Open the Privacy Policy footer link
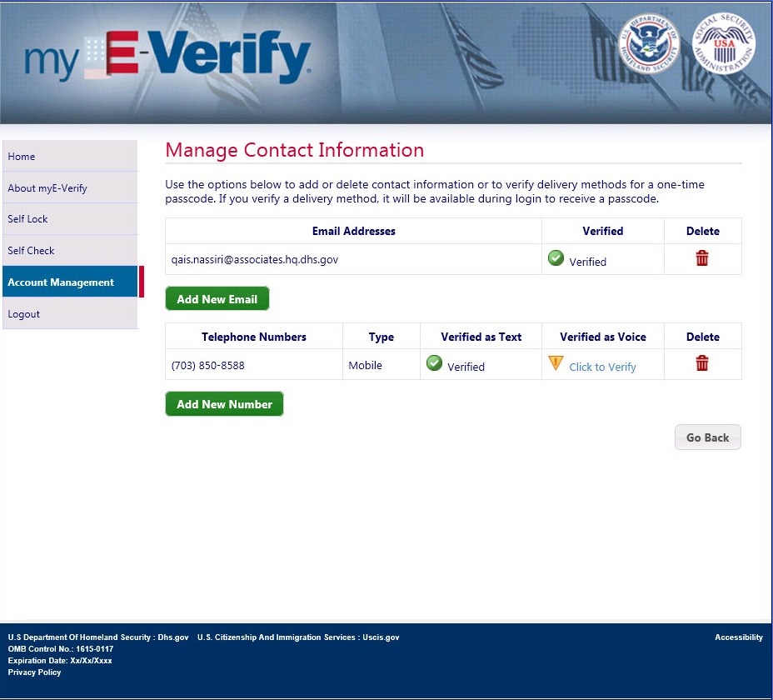 tap(34, 672)
